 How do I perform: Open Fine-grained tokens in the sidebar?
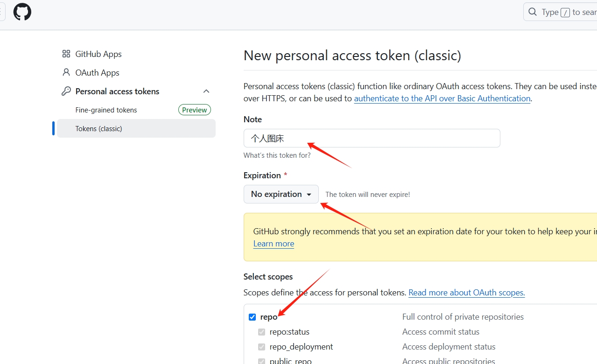tap(106, 110)
